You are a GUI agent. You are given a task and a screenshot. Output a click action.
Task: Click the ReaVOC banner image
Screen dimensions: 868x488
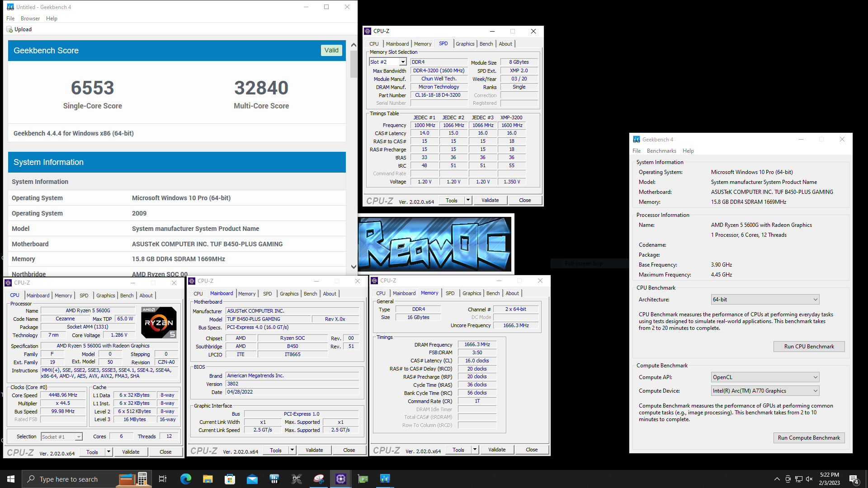(x=435, y=244)
